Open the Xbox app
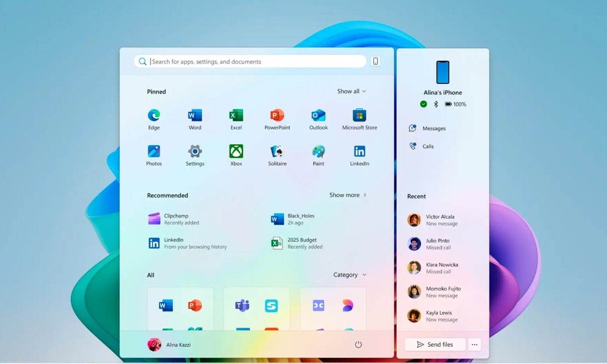The height and width of the screenshot is (364, 607). pos(236,152)
